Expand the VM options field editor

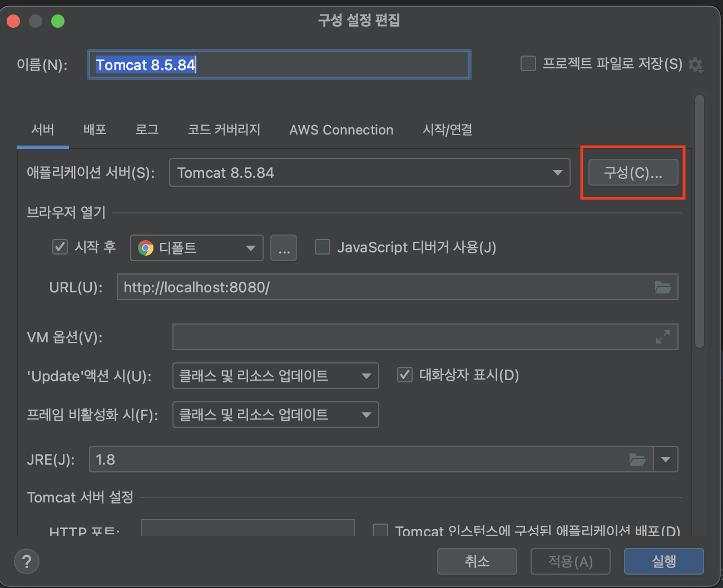pyautogui.click(x=662, y=337)
